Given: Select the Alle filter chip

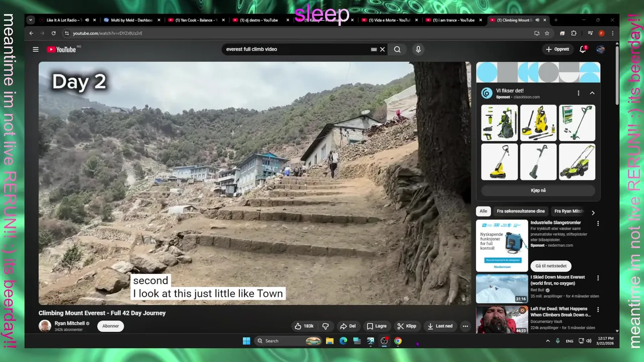Looking at the screenshot, I should [x=484, y=211].
